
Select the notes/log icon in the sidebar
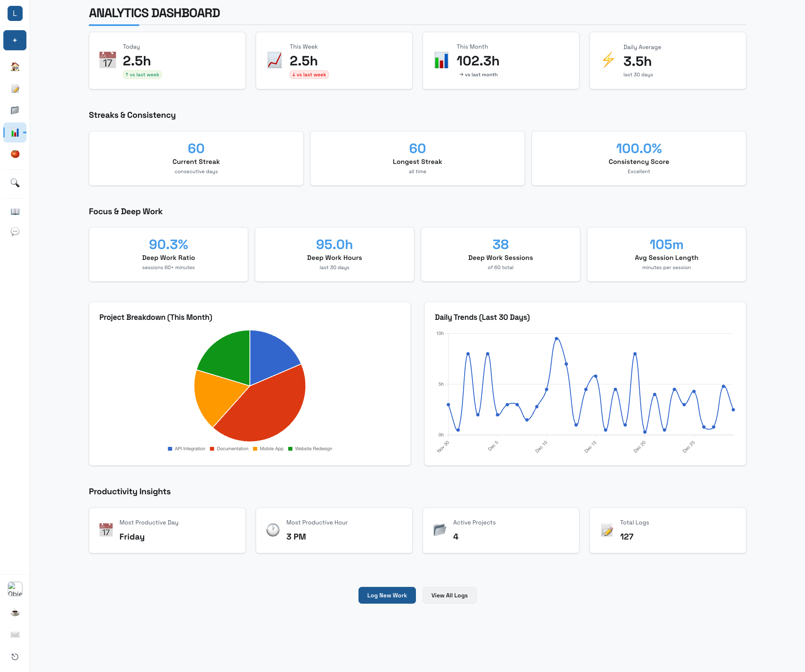pyautogui.click(x=15, y=88)
